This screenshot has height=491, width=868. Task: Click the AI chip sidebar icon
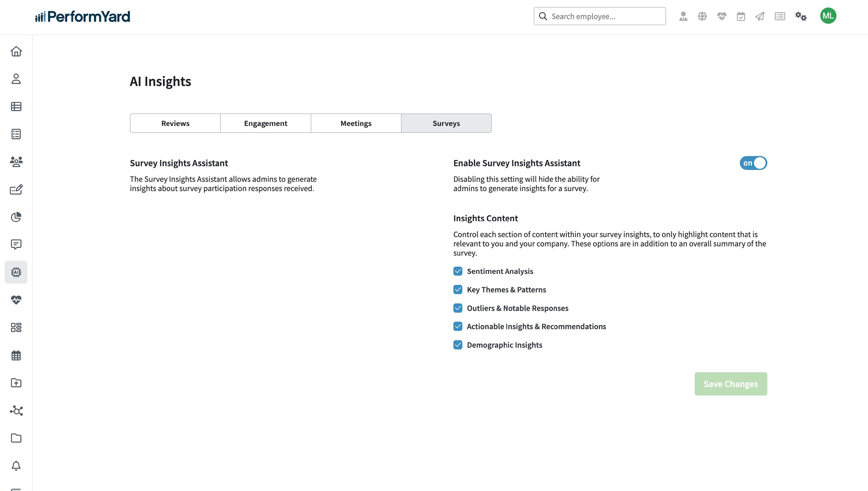pos(16,272)
